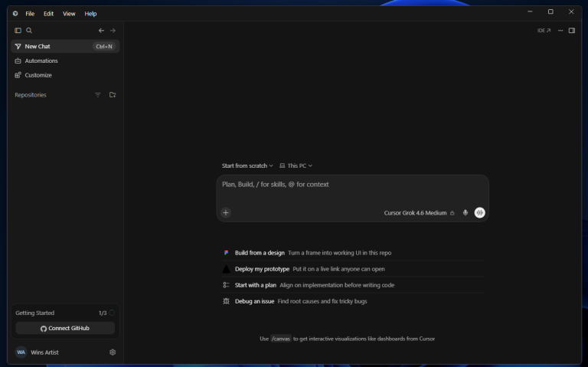Go back with the left arrow
588x367 pixels.
pyautogui.click(x=101, y=31)
